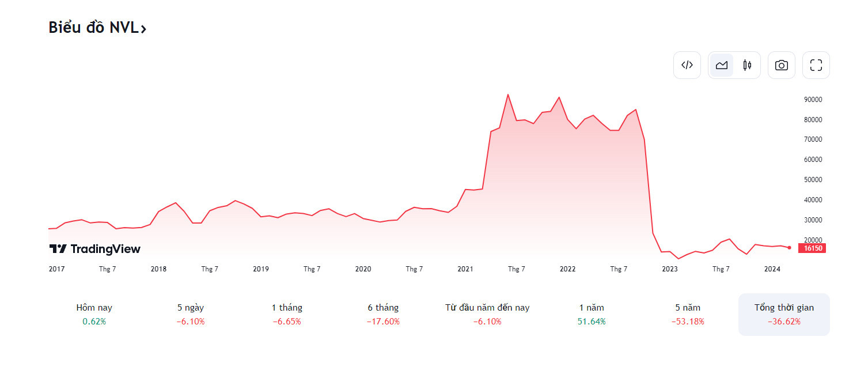Select the 5 ngày time range
The width and height of the screenshot is (868, 374).
tap(191, 314)
